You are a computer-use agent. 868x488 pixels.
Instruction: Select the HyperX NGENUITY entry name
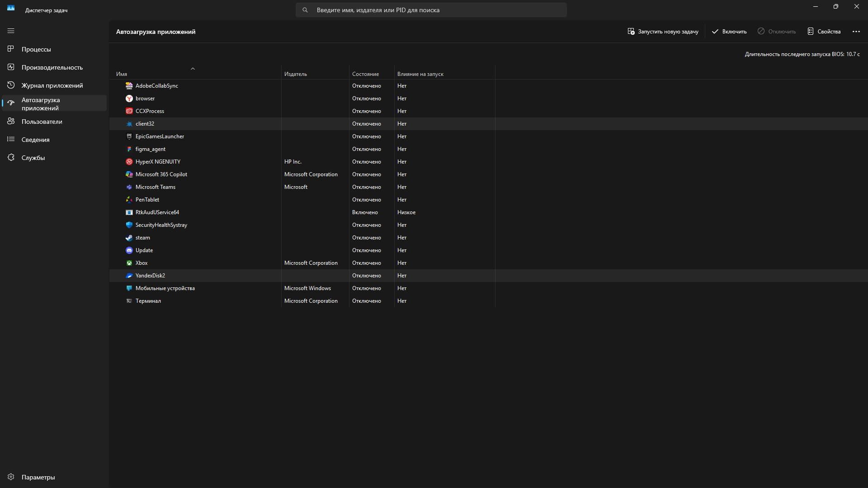[x=158, y=162]
